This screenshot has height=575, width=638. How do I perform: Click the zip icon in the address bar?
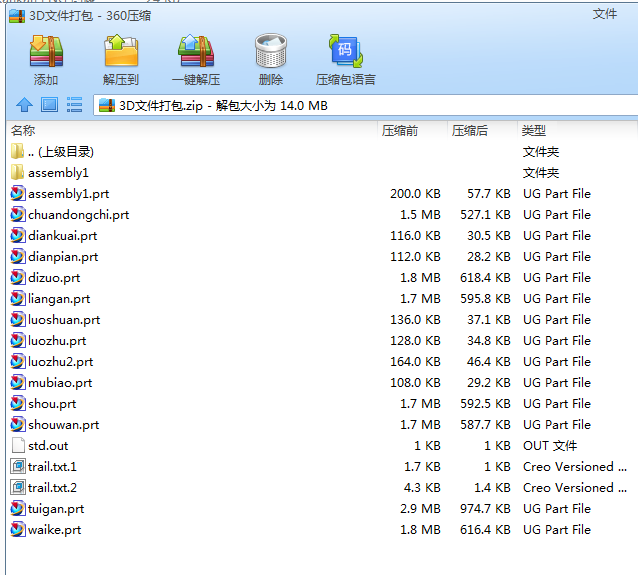(x=107, y=105)
